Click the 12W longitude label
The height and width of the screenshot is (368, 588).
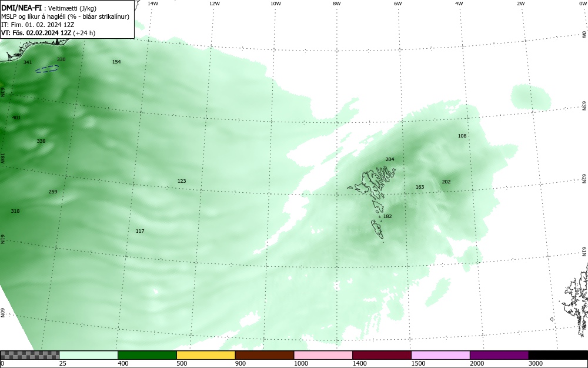(214, 4)
